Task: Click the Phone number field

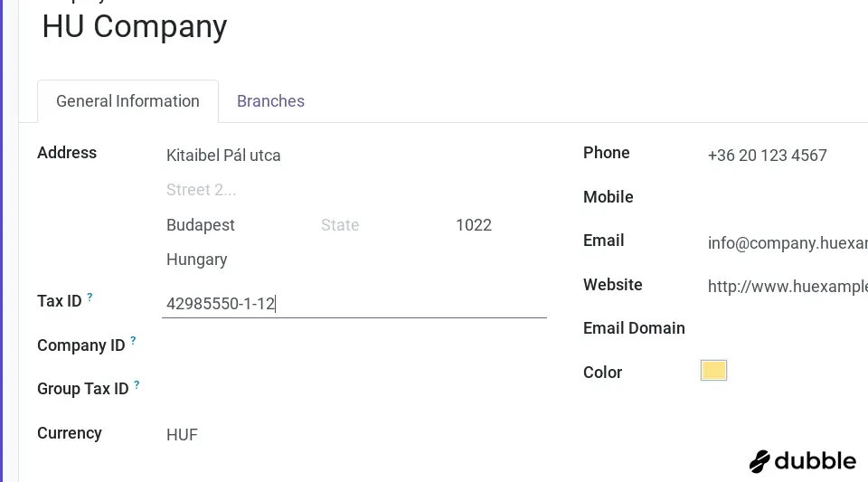Action: point(782,156)
